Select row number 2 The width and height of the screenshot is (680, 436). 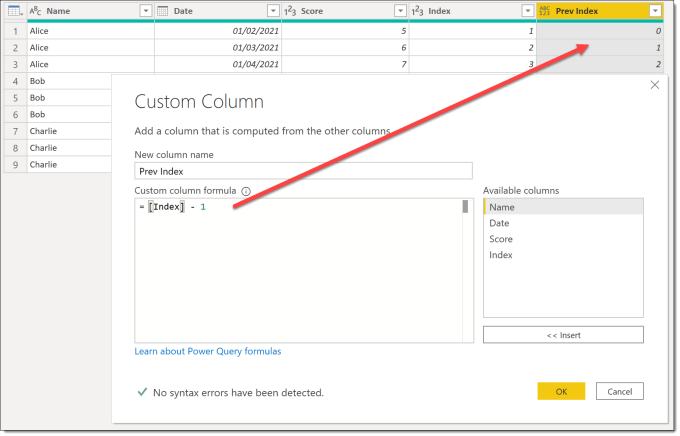pos(16,48)
